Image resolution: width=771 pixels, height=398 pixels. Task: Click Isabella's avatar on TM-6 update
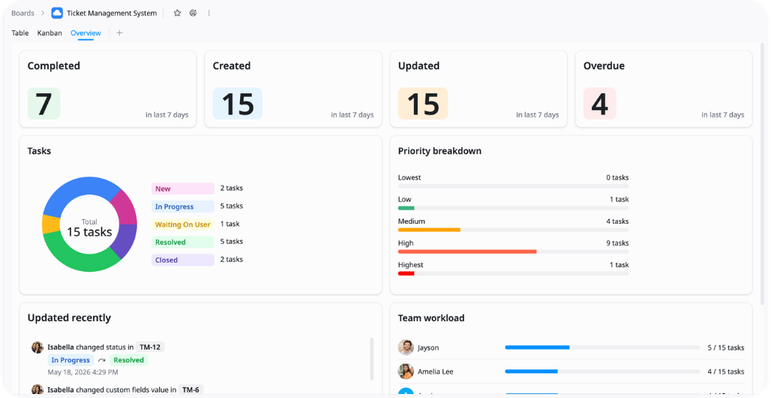[37, 390]
